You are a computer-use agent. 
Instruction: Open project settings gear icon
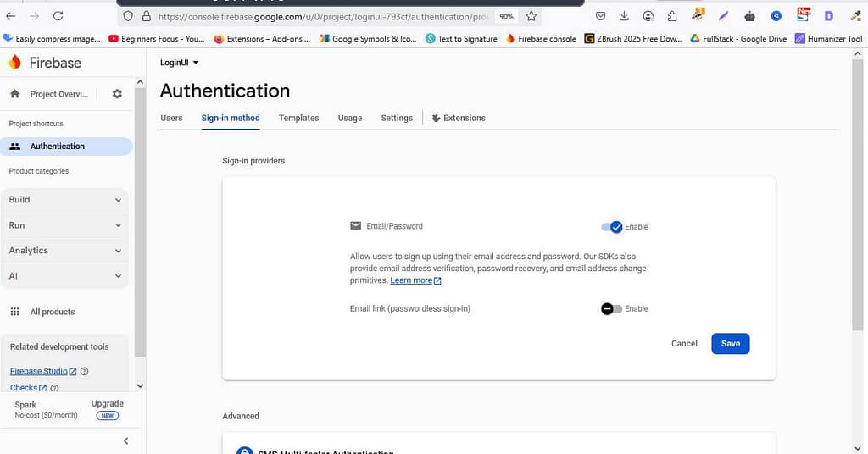pos(117,94)
